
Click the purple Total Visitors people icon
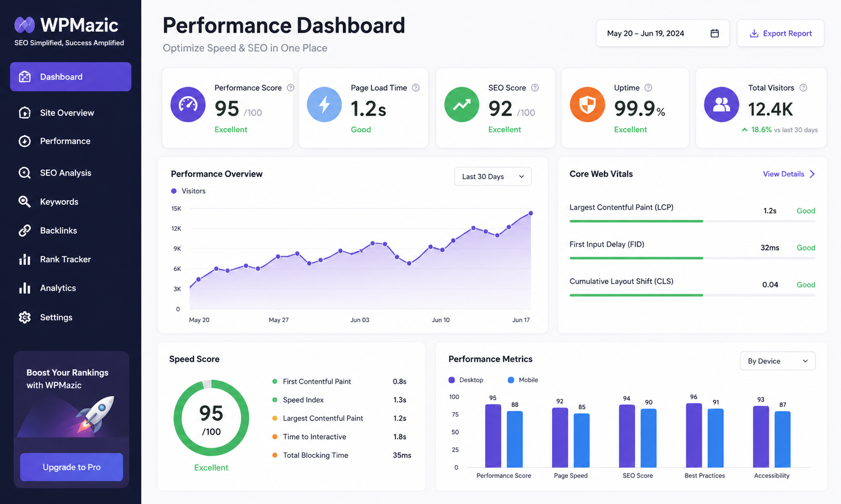(x=722, y=104)
